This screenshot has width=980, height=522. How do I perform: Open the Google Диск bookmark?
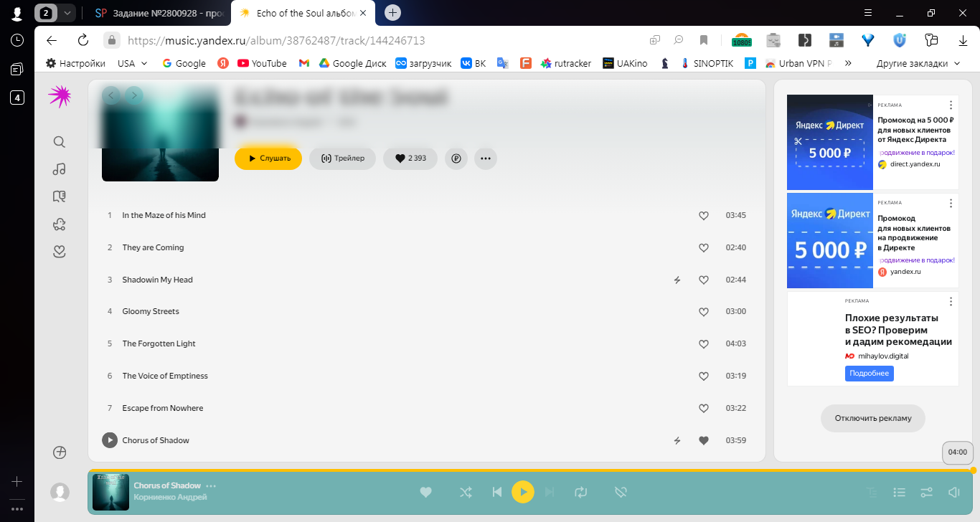pyautogui.click(x=353, y=63)
